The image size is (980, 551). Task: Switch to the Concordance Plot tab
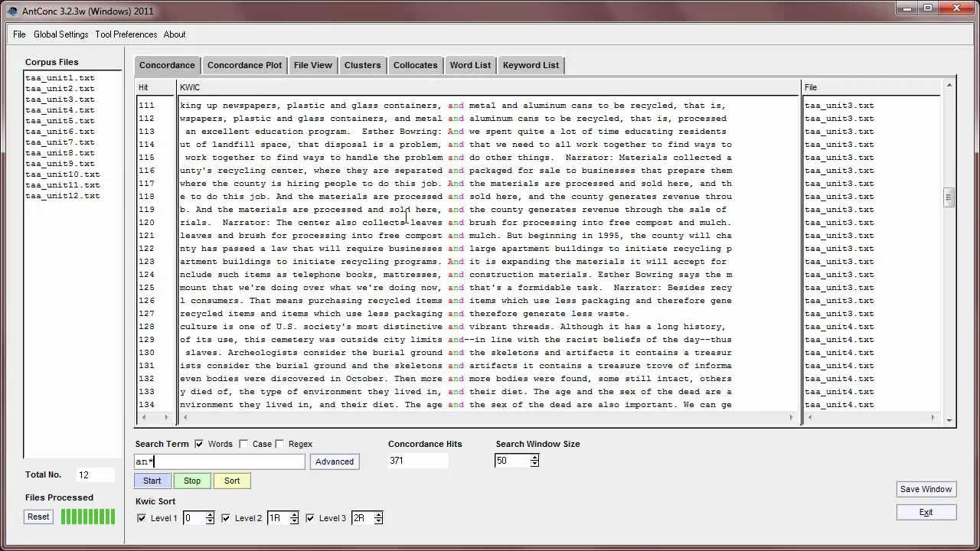(244, 65)
